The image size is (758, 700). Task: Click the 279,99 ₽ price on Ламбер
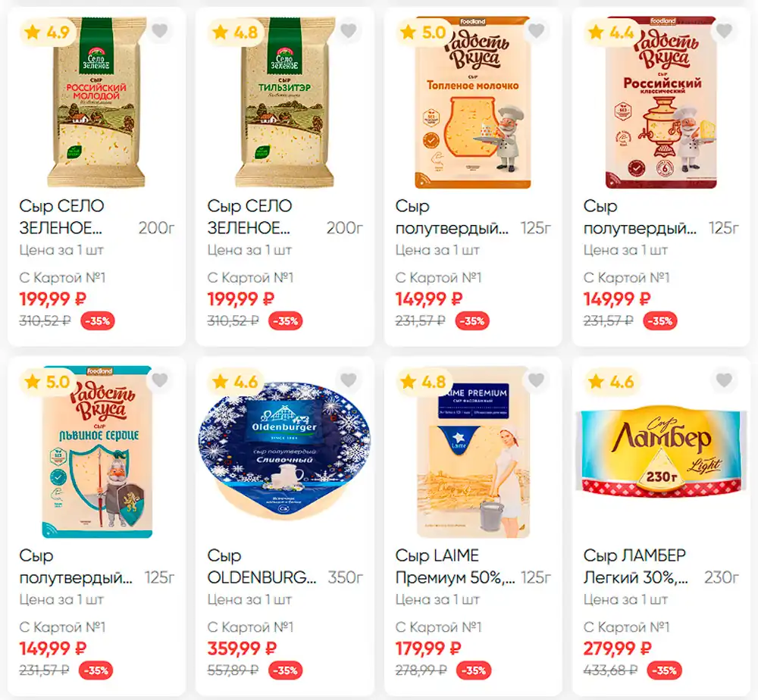(617, 648)
